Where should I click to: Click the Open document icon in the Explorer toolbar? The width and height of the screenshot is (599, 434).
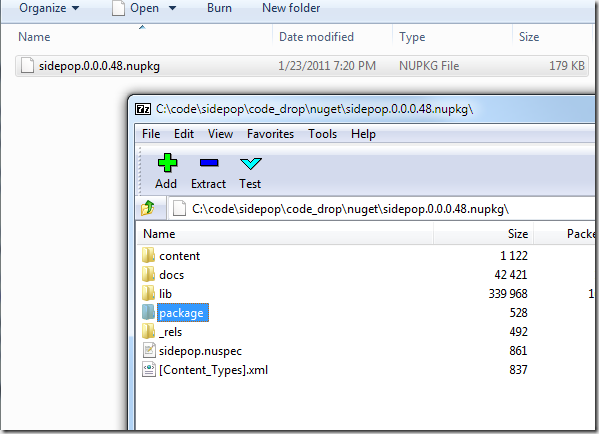pos(118,8)
